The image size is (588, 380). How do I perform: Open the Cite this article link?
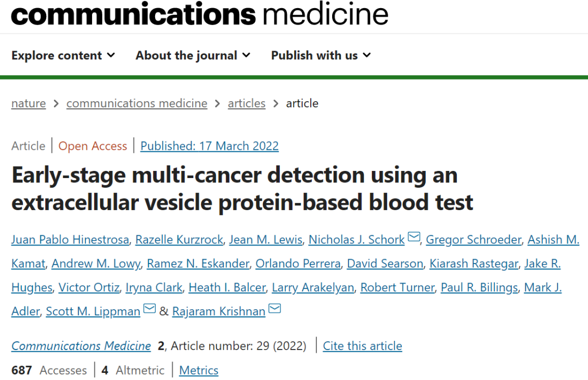(363, 346)
